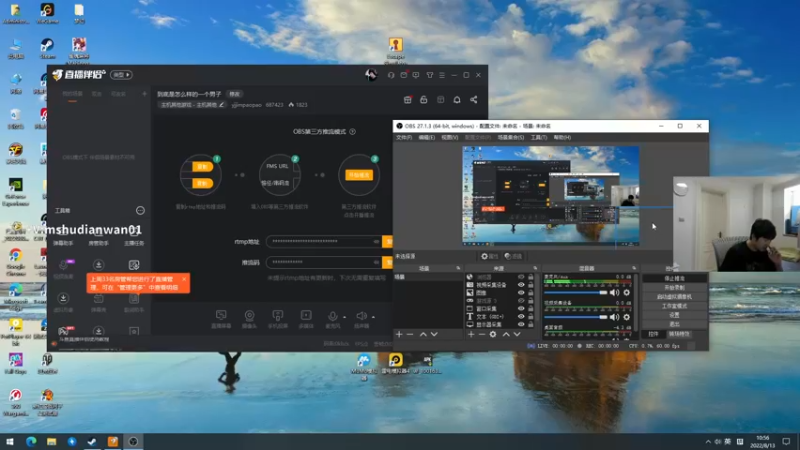The height and width of the screenshot is (450, 800).
Task: Add a new source in OBS sources panel
Action: point(471,334)
